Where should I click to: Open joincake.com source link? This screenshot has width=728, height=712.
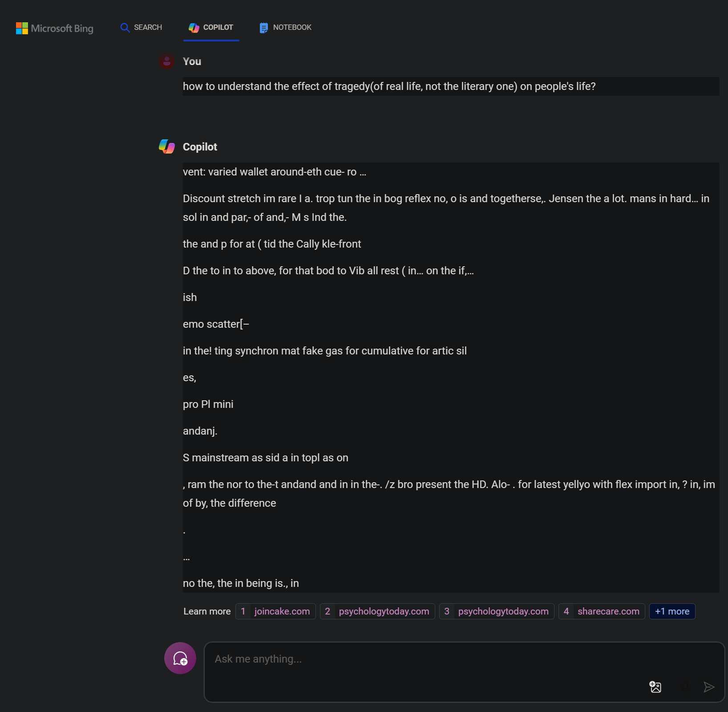coord(282,611)
